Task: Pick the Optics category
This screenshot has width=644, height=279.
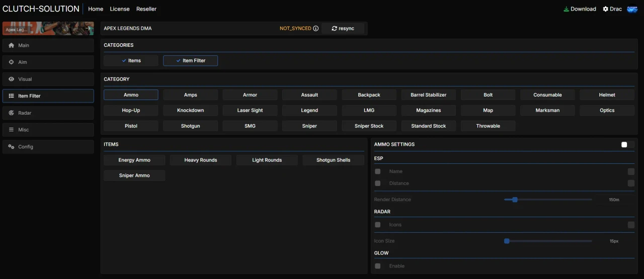Action: tap(607, 111)
